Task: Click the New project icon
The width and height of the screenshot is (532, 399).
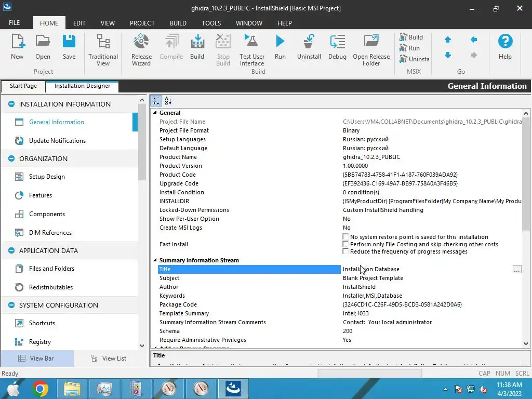Action: (x=17, y=47)
